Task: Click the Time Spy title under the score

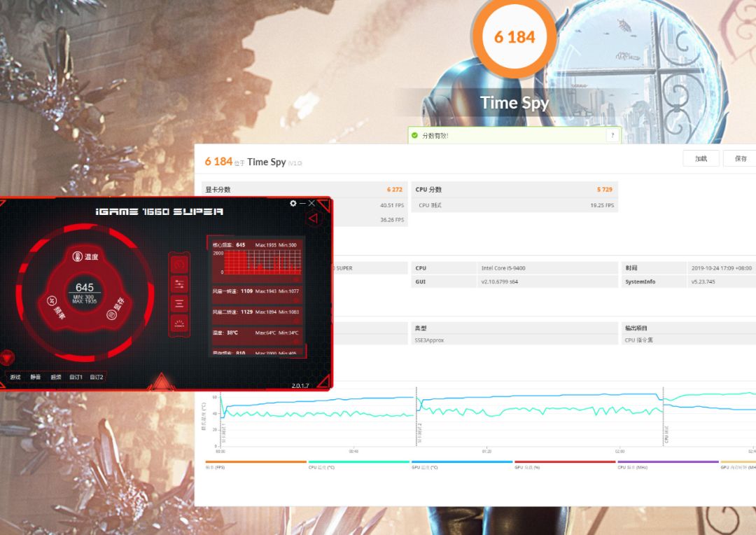Action: (x=514, y=103)
